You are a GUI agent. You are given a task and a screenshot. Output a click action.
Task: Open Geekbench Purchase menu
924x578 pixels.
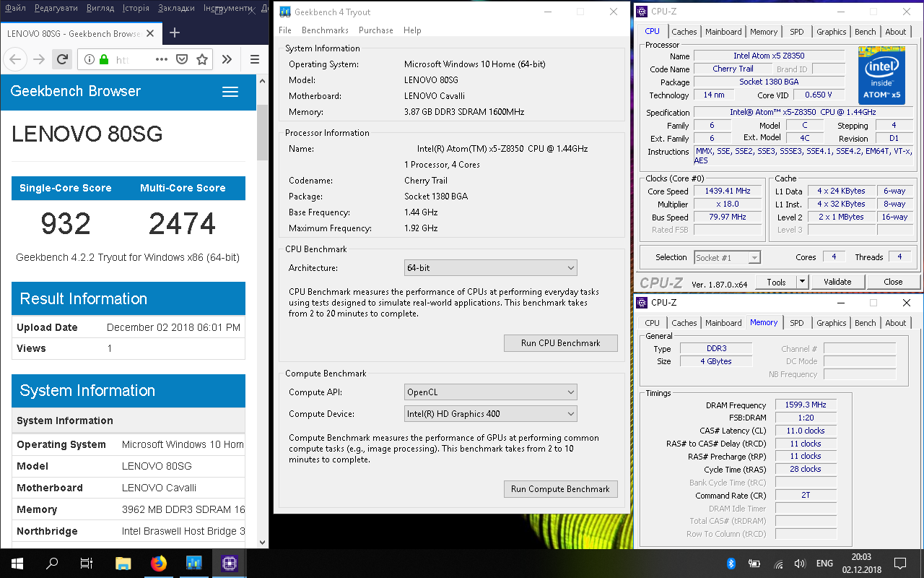click(x=376, y=30)
